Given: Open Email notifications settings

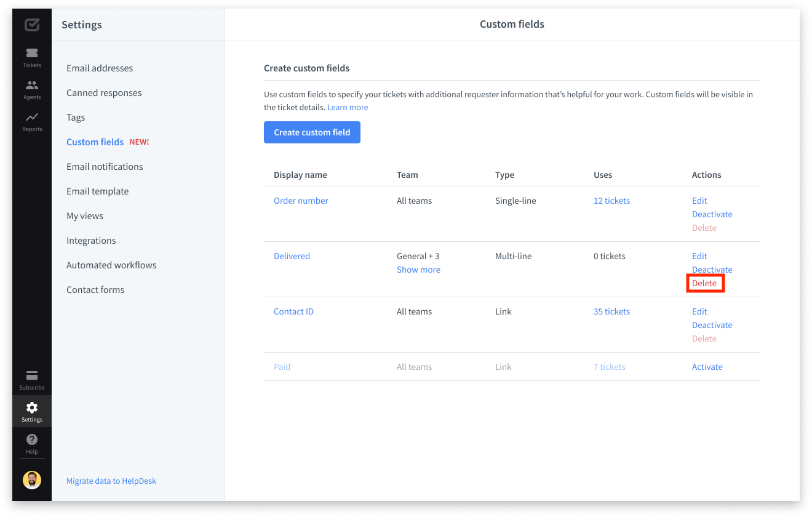Looking at the screenshot, I should click(105, 167).
